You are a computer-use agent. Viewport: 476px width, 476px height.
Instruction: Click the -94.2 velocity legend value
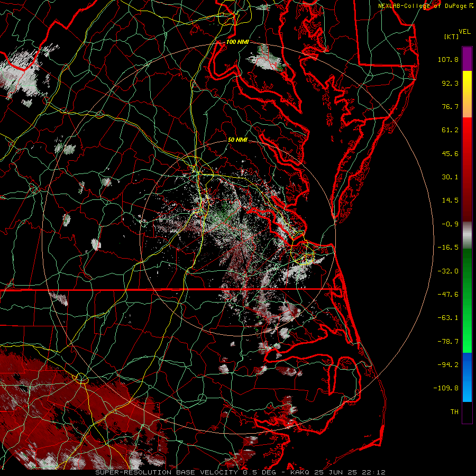[x=448, y=365]
